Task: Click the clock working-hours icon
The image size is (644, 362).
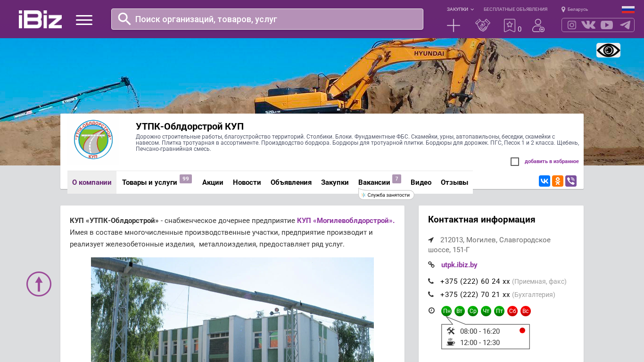Action: 431,311
